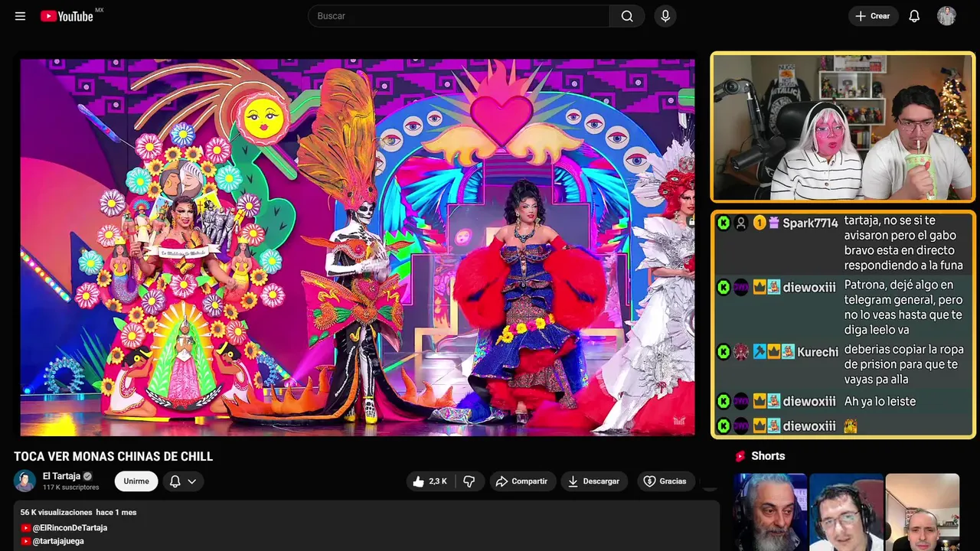The height and width of the screenshot is (551, 980).
Task: Click the 'Ah ya lo leiste' message
Action: (880, 402)
